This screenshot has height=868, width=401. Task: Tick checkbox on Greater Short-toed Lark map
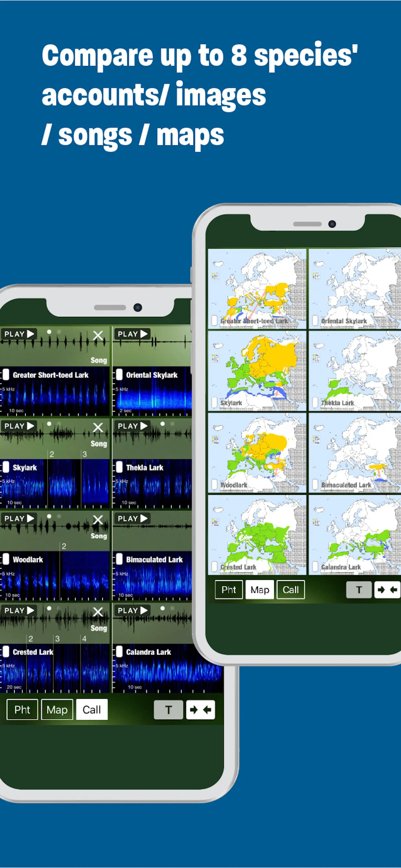(214, 320)
